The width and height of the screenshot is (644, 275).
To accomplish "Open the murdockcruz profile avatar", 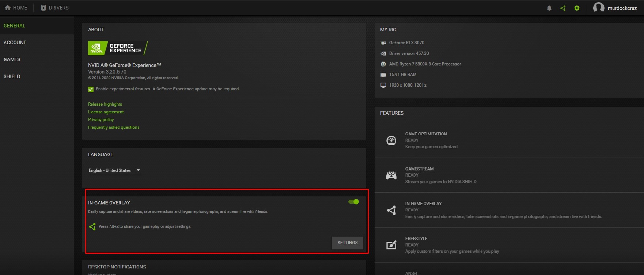I will click(599, 7).
